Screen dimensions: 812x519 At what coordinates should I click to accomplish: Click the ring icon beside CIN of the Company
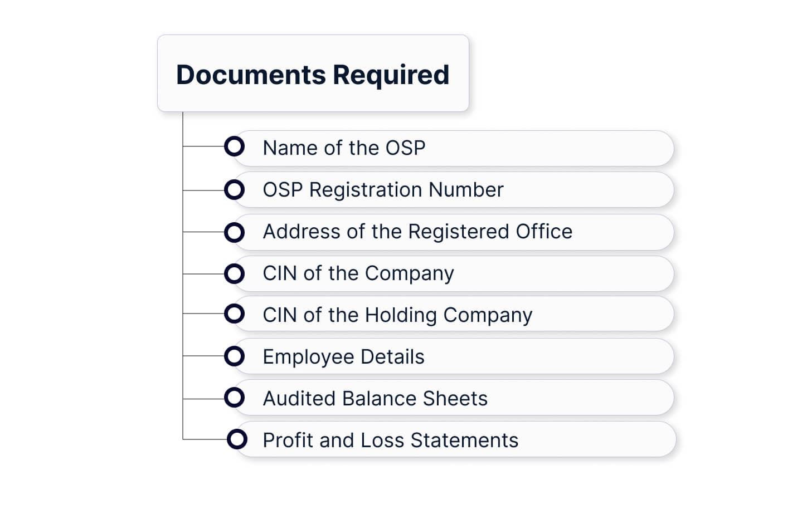pos(234,273)
